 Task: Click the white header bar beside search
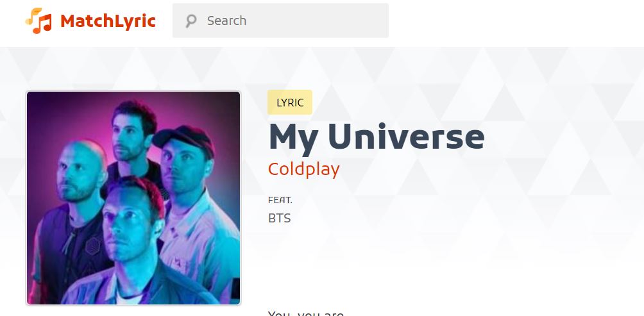pos(513,22)
